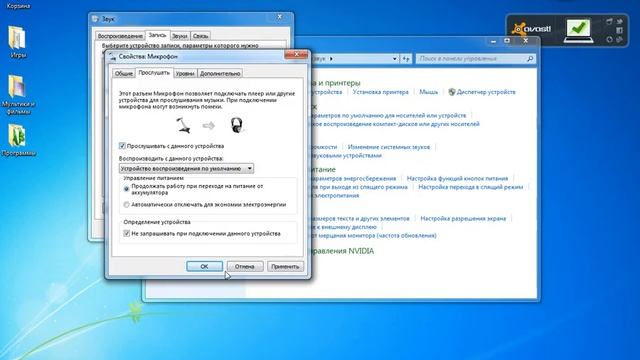
Task: Close the Свойства: Микрофон dialog
Action: coord(296,54)
